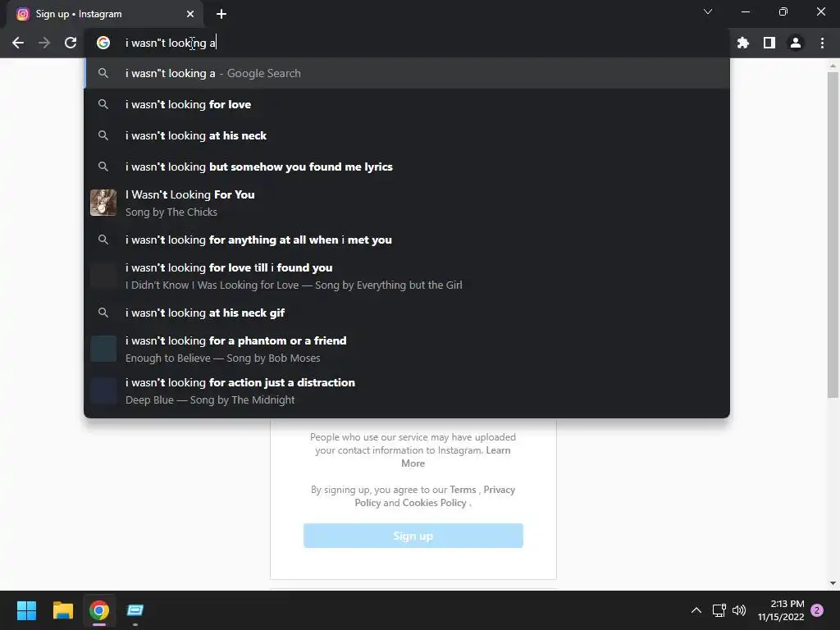The width and height of the screenshot is (840, 630).
Task: Choose suggestion "i wasn't looking at his neck"
Action: [407, 135]
